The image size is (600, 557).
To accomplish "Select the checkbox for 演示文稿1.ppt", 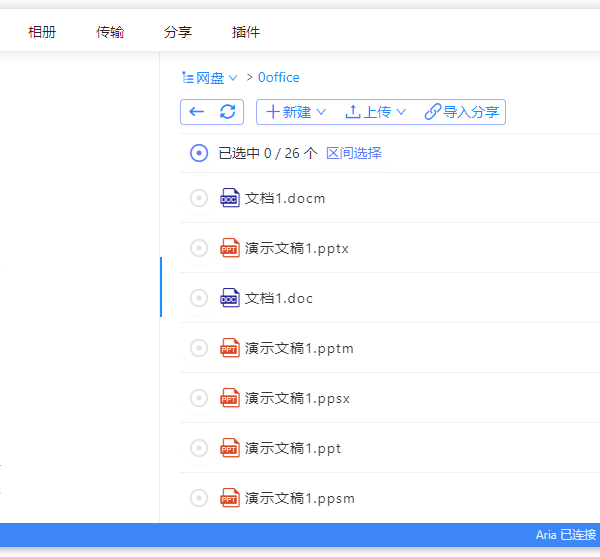I will (199, 448).
